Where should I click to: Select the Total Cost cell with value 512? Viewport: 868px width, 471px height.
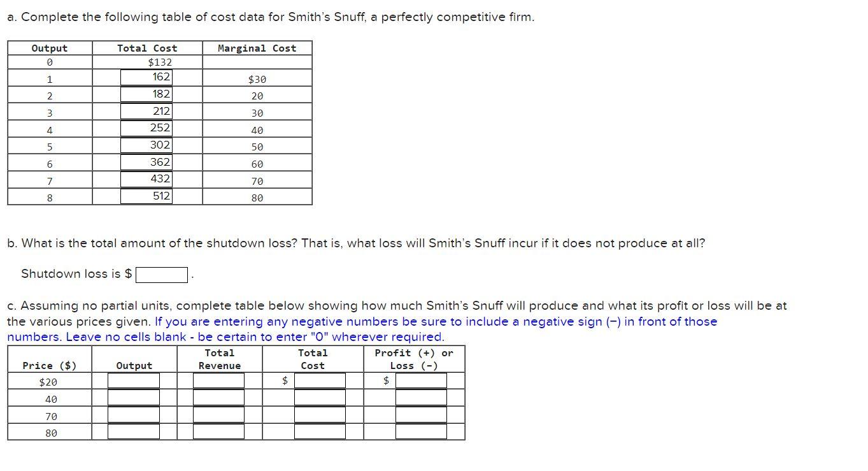pyautogui.click(x=146, y=196)
